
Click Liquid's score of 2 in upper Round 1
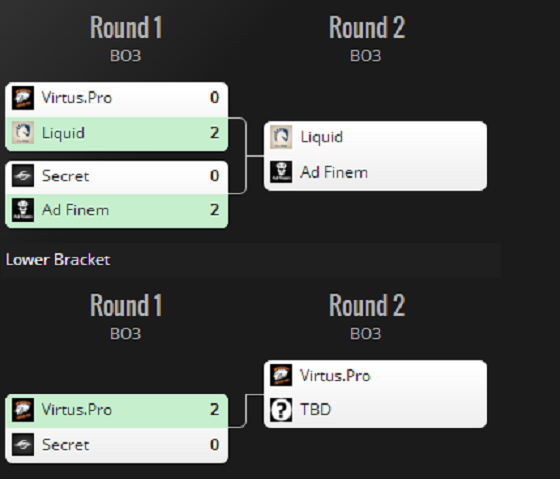[214, 133]
